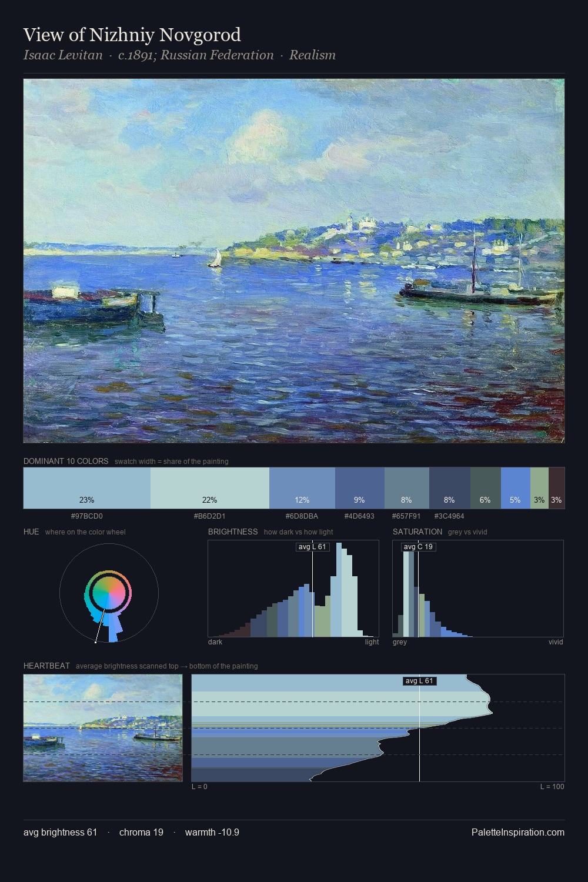
Task: Click the brightness histogram chart
Action: point(293,589)
